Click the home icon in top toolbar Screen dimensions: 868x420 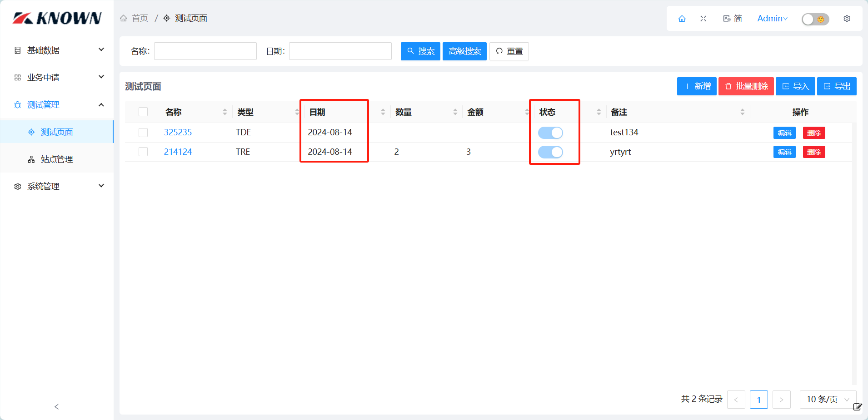click(682, 19)
